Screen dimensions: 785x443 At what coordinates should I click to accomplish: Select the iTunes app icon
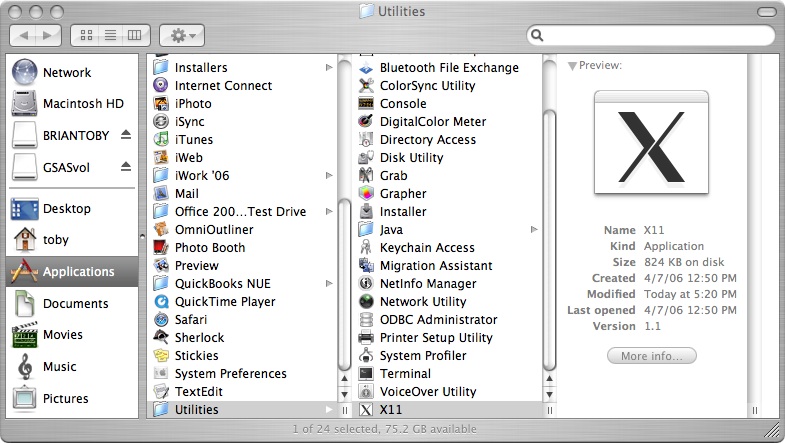tap(161, 140)
